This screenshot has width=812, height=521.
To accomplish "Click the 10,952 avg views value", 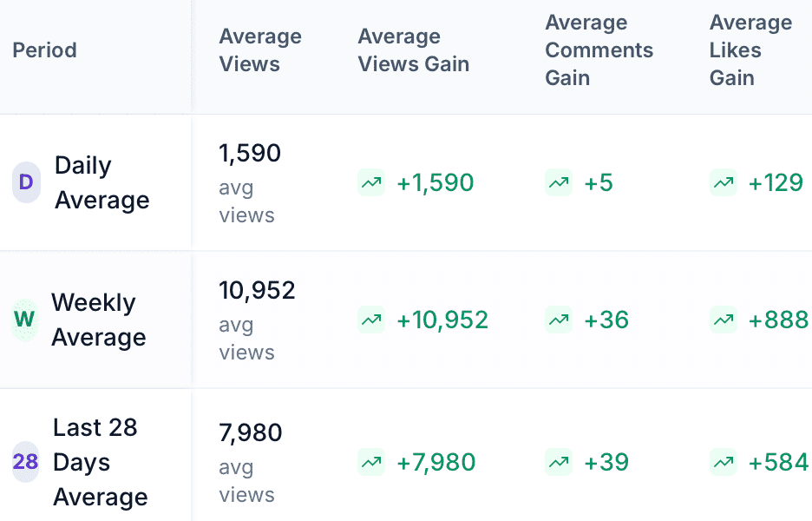I will click(x=257, y=290).
